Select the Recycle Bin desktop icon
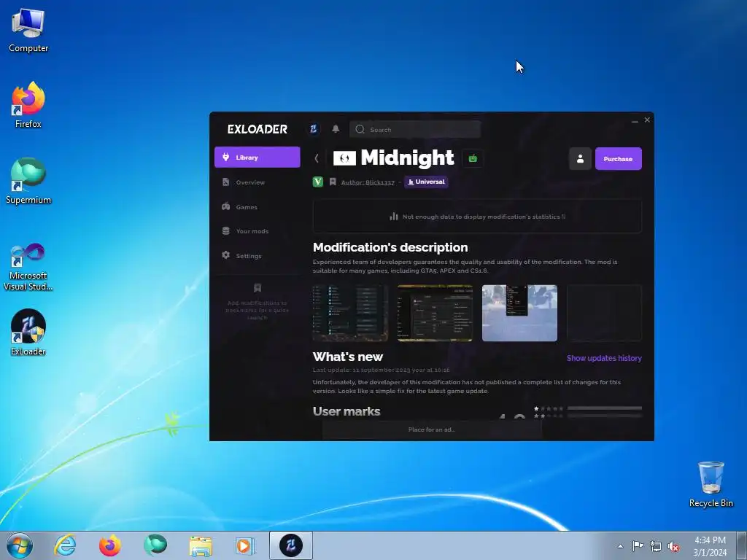 click(711, 484)
